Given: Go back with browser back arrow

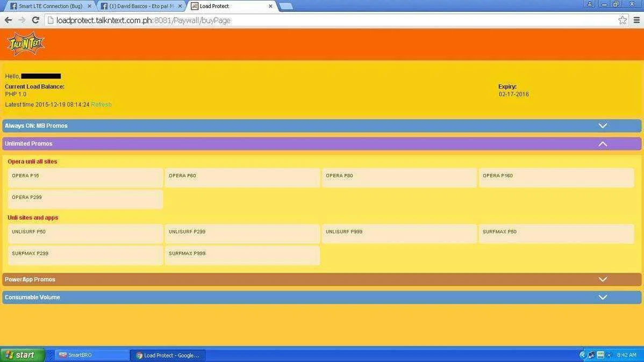Looking at the screenshot, I should [x=8, y=20].
